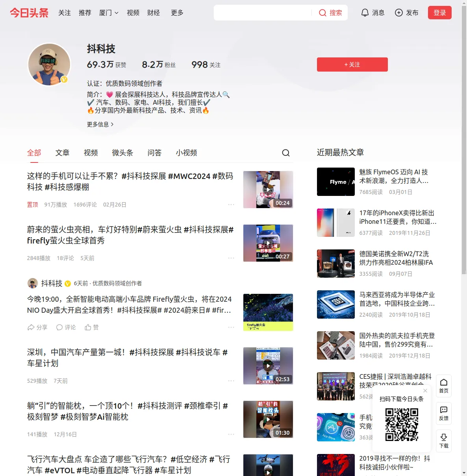Open more options for Firefly NIO Day post
467x476 pixels.
[x=231, y=327]
